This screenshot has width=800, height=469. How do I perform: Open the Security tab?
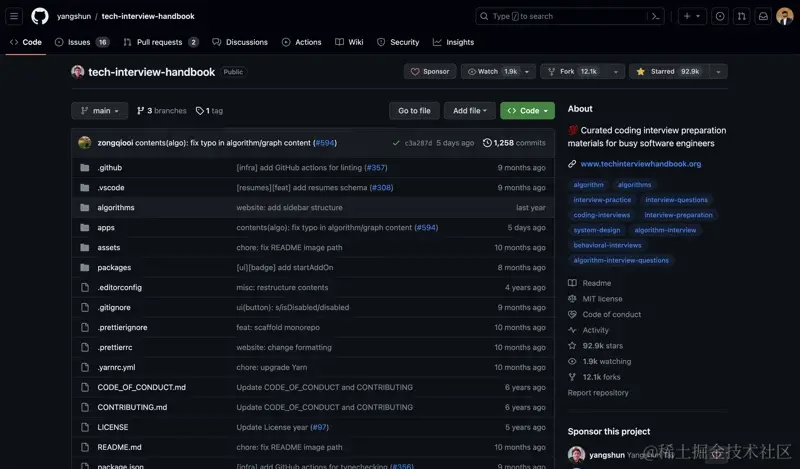click(398, 42)
